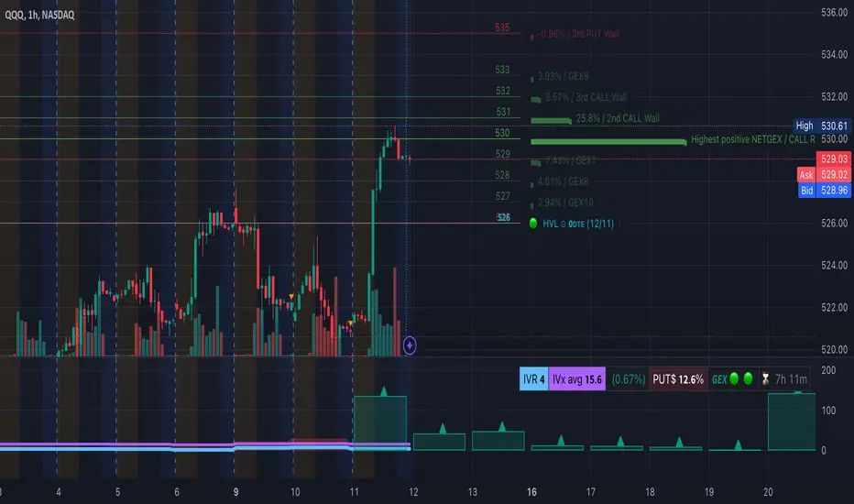
Task: Click the Ask 529.02 price label
Action: pos(824,175)
